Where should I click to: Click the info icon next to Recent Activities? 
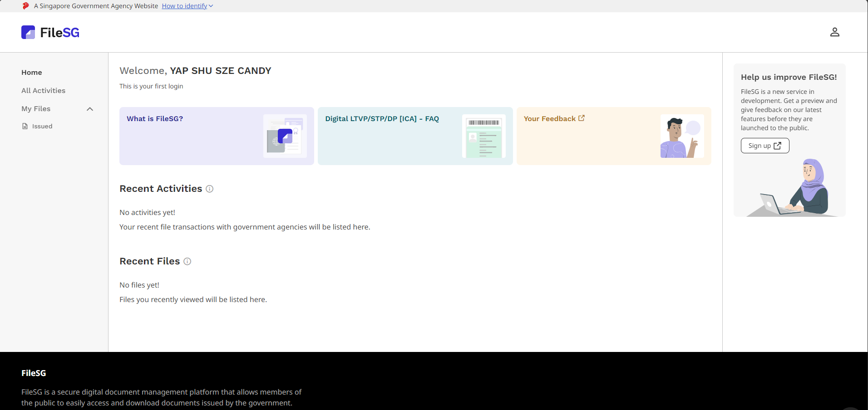[x=209, y=189]
